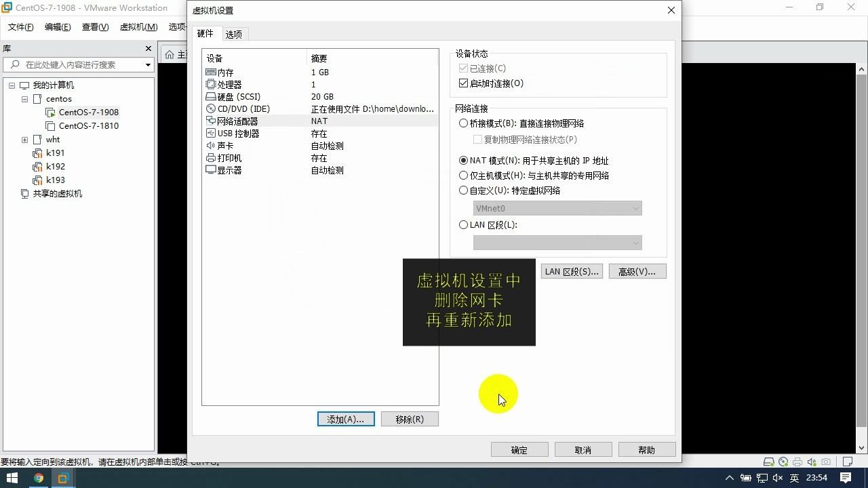Viewport: 868px width, 488px height.
Task: Click the LAN 区段(S)... button
Action: point(572,272)
